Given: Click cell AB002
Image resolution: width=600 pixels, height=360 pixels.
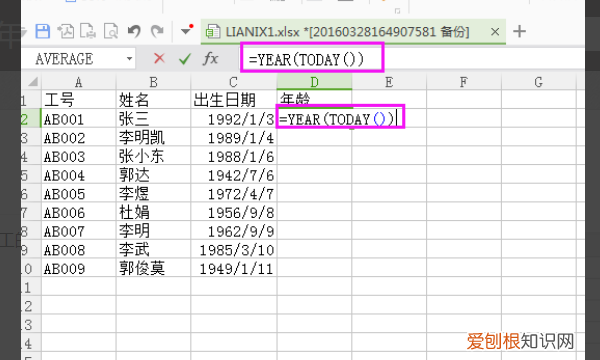Looking at the screenshot, I should pos(78,137).
